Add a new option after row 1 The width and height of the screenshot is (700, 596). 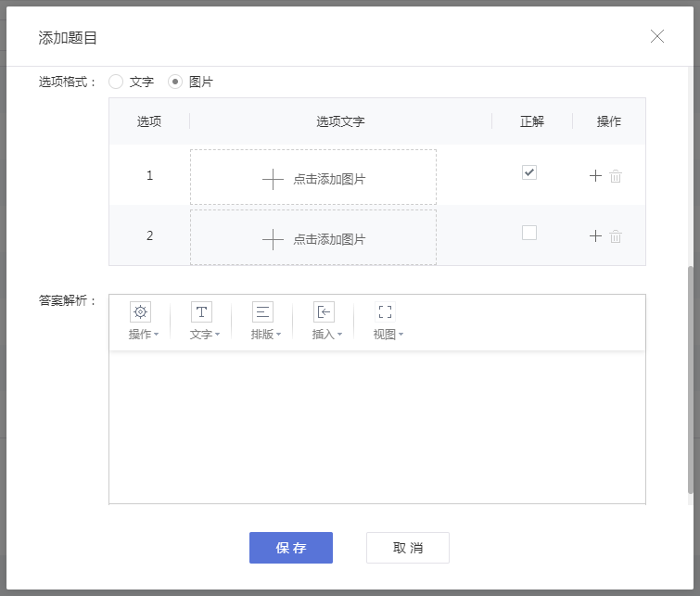595,176
